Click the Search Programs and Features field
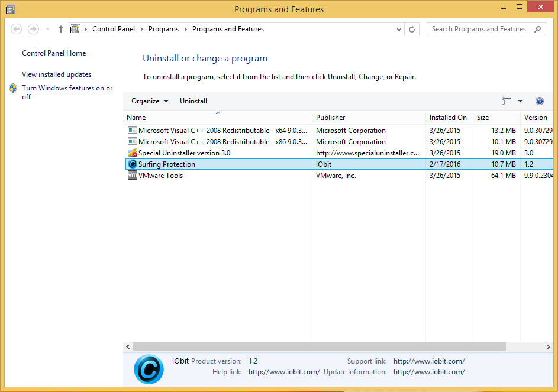This screenshot has height=392, width=558. pyautogui.click(x=486, y=29)
